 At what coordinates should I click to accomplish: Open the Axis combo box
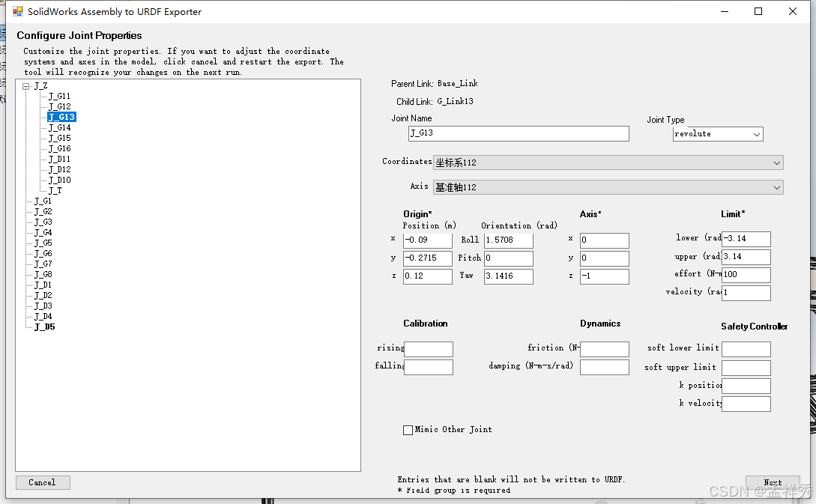(x=608, y=187)
